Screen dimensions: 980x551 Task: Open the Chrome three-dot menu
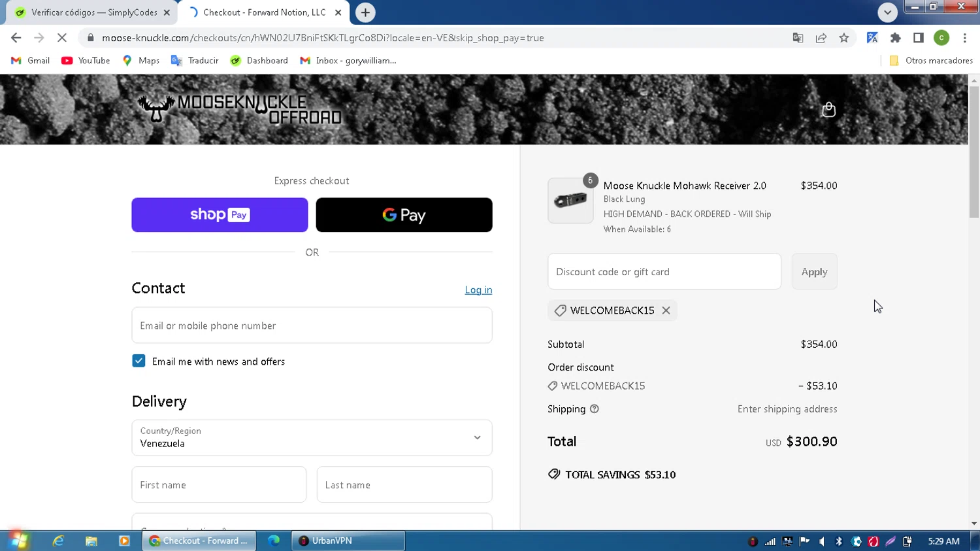[964, 38]
